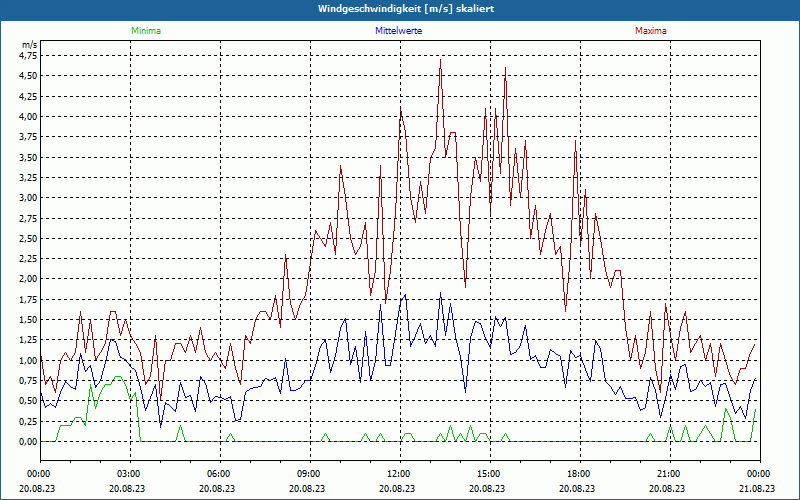This screenshot has width=800, height=500.
Task: Click the '1,25' y-axis value
Action: 29,340
